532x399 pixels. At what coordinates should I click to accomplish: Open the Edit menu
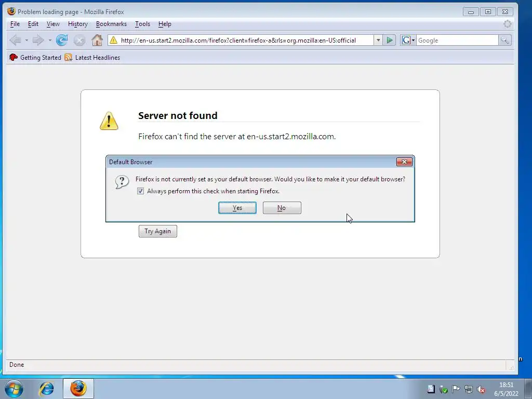tap(33, 24)
